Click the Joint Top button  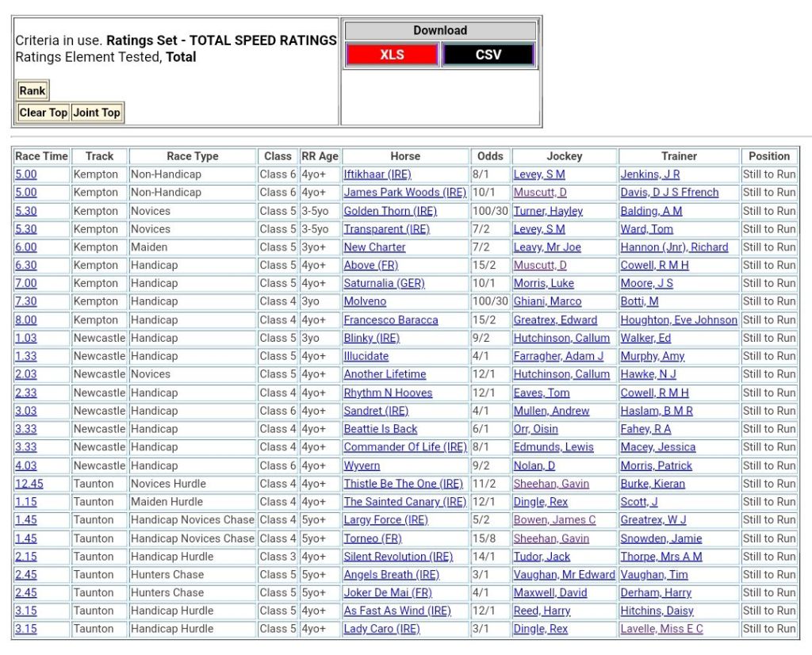click(97, 113)
